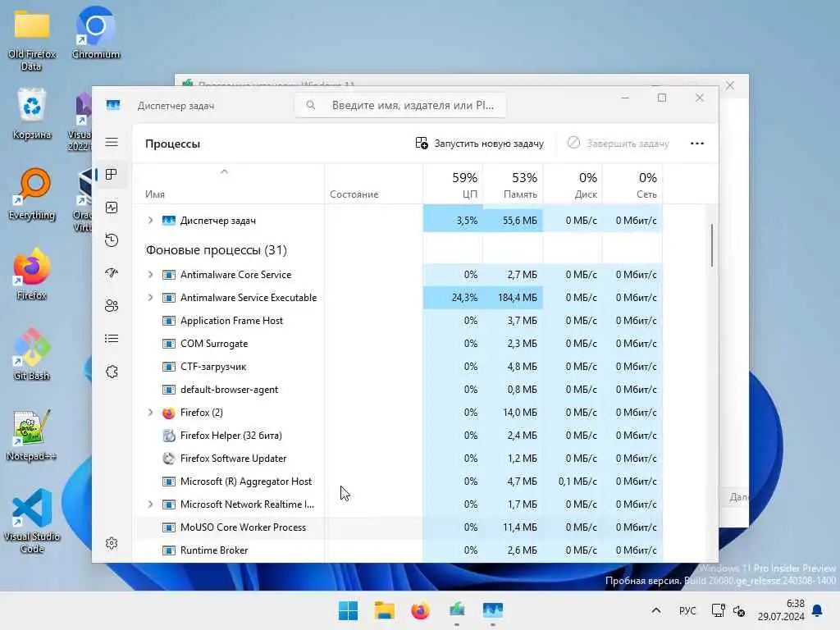Click the process list vertical scrollbar thumb

(712, 244)
